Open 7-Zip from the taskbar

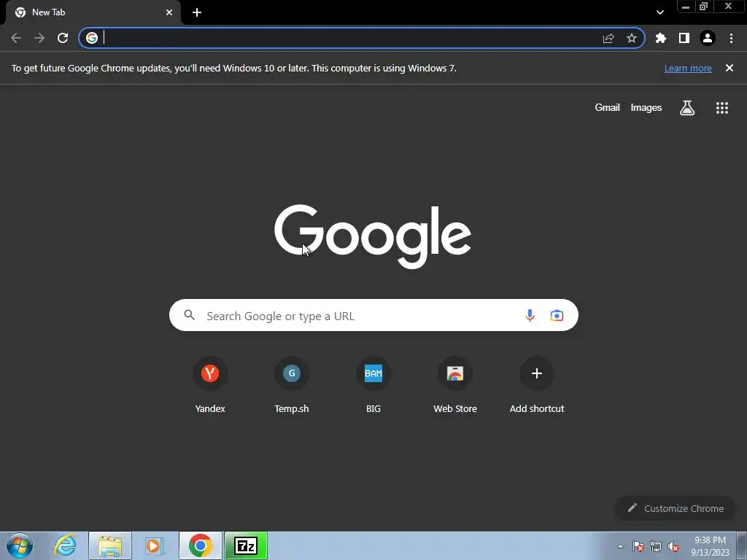point(246,545)
